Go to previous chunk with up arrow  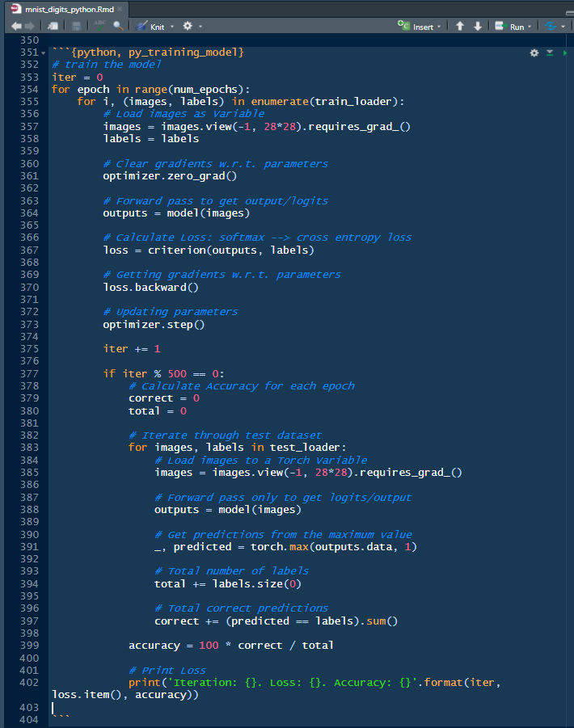tap(460, 27)
